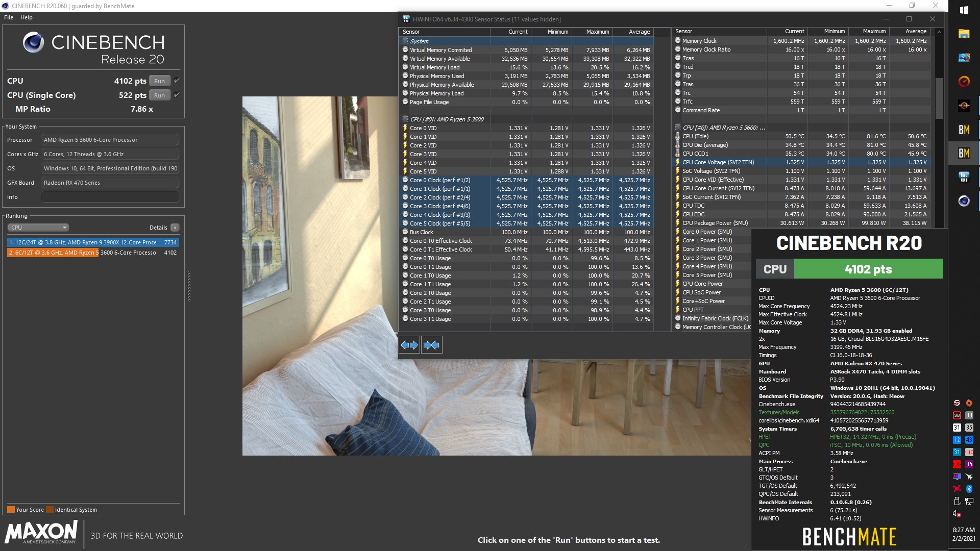Run the CPU (Single Core) test
This screenshot has width=980, height=551.
[160, 95]
